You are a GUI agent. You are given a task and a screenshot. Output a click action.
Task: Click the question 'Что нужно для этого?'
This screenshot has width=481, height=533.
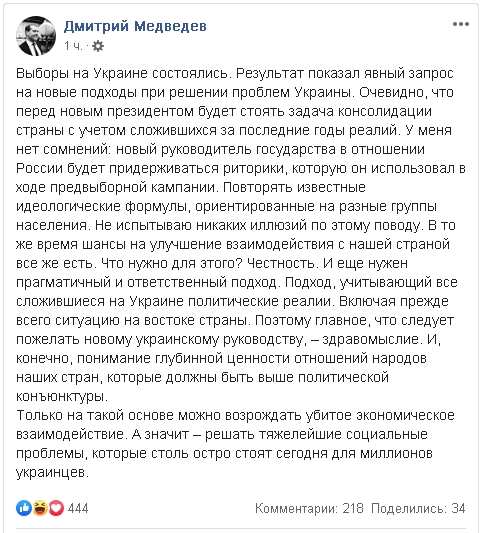(171, 263)
